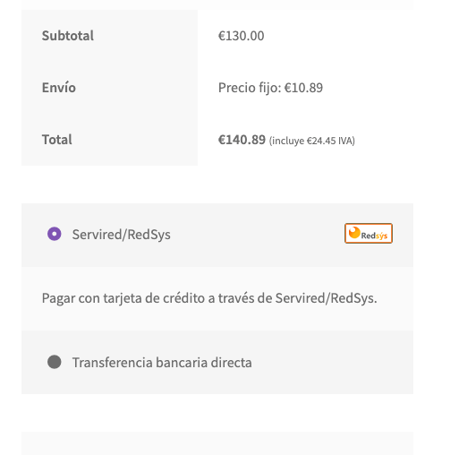The image size is (476, 455).
Task: Click the Transferencia bancaria directa label
Action: [162, 362]
